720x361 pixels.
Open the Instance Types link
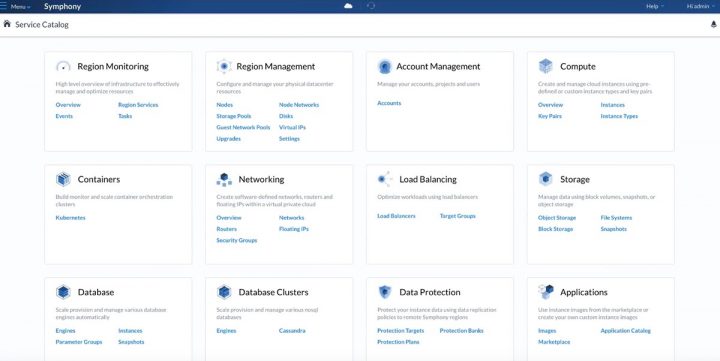click(619, 116)
